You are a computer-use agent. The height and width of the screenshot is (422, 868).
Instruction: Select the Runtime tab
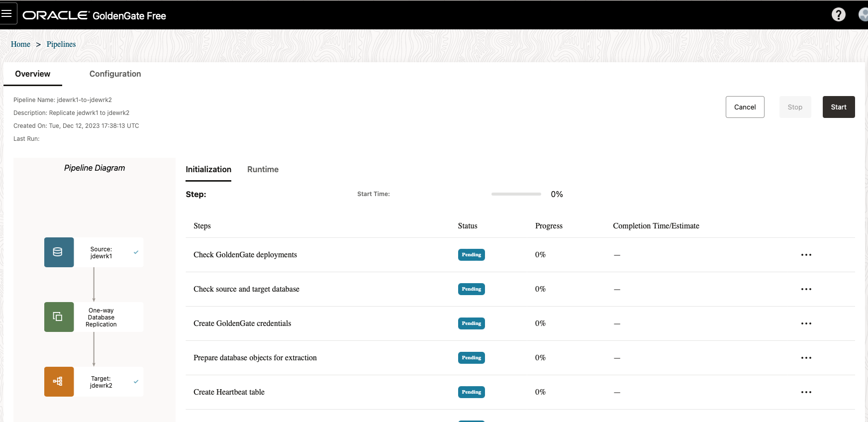click(263, 170)
